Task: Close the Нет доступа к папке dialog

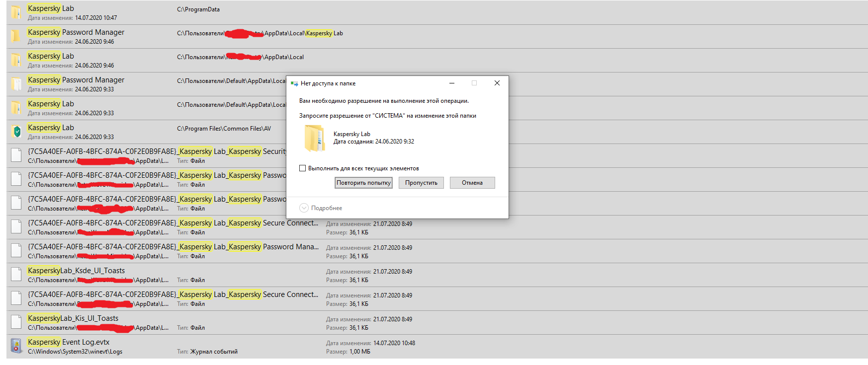Action: 497,83
